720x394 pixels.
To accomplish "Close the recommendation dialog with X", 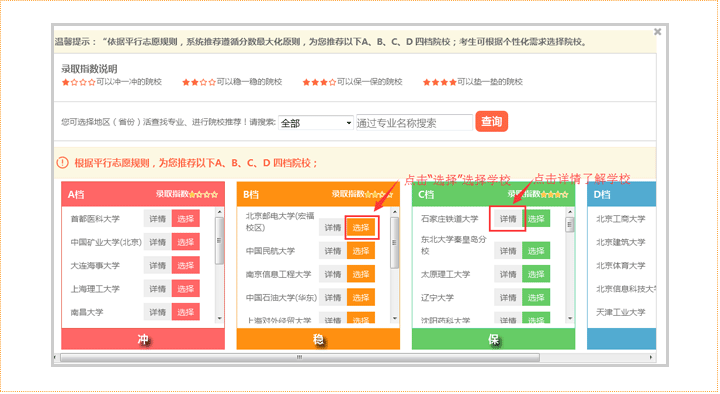I will 657,32.
